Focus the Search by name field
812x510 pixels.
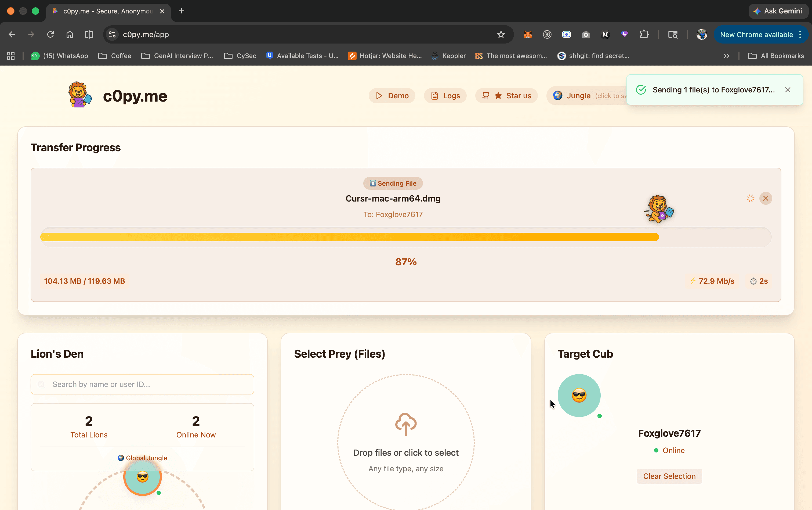[x=142, y=384]
